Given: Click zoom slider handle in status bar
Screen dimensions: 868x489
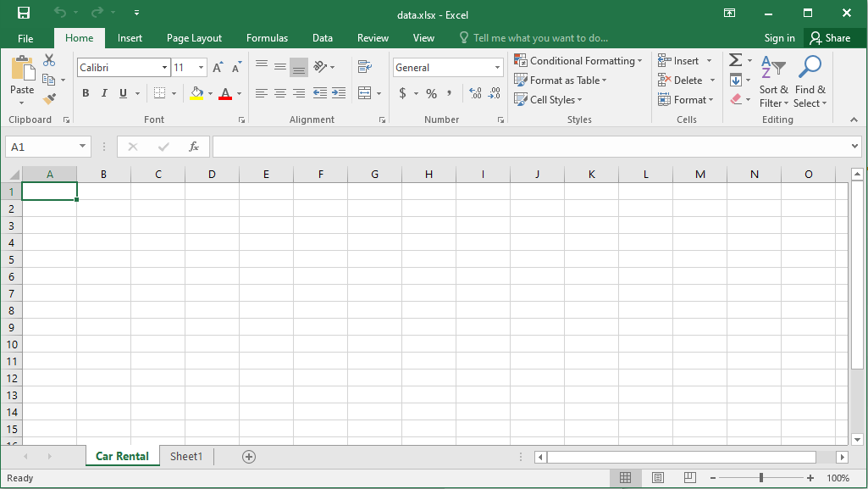Looking at the screenshot, I should click(761, 478).
